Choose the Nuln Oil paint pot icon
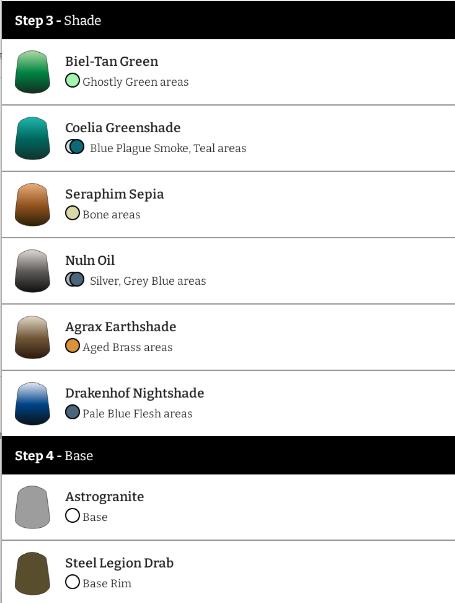The height and width of the screenshot is (603, 455). pos(32,271)
